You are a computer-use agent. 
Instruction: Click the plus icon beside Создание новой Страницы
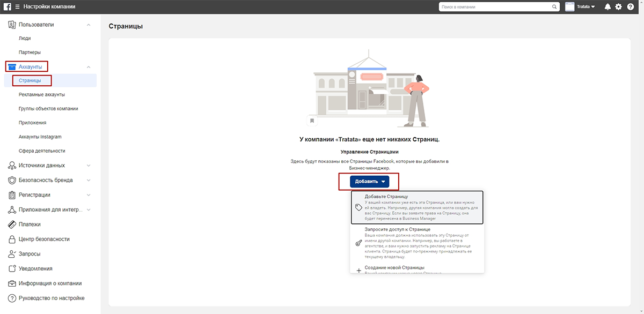[358, 271]
